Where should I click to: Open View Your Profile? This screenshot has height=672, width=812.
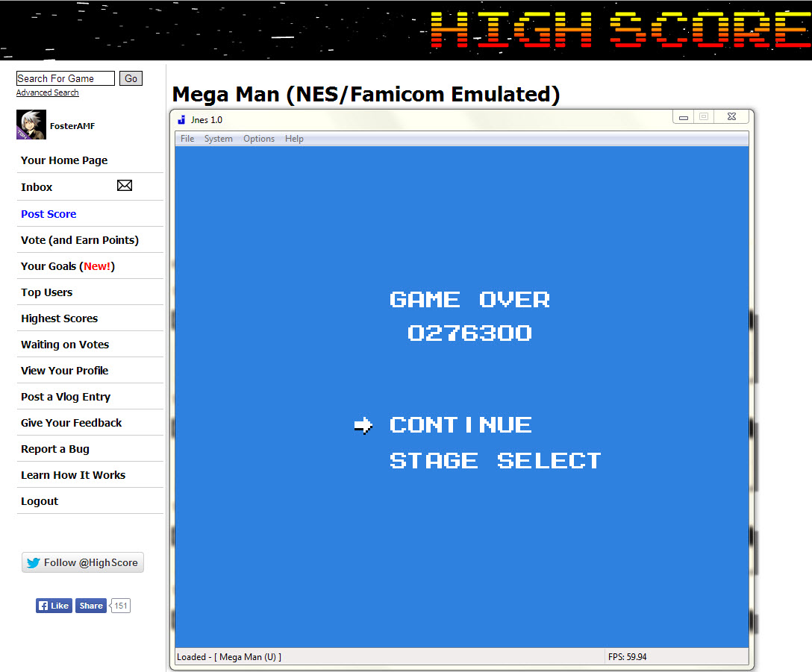coord(65,371)
